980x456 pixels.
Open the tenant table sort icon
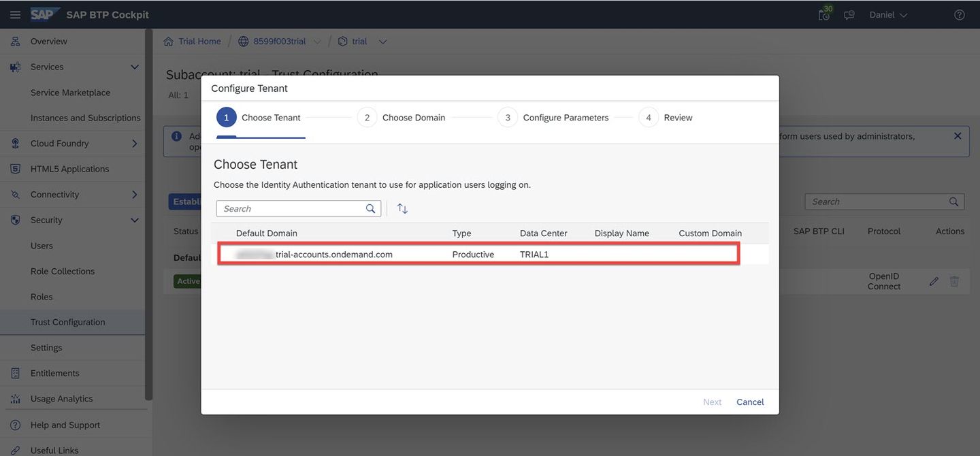[402, 209]
